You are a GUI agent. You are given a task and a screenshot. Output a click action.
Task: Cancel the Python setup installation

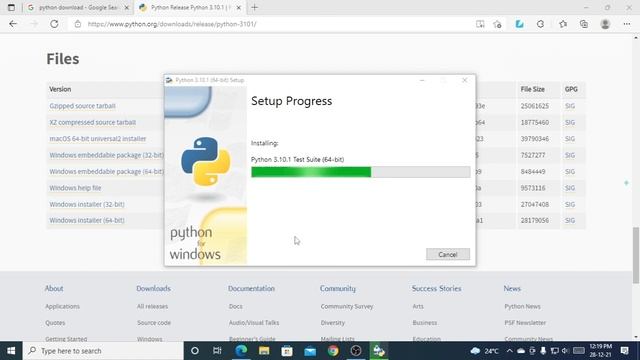click(x=448, y=254)
